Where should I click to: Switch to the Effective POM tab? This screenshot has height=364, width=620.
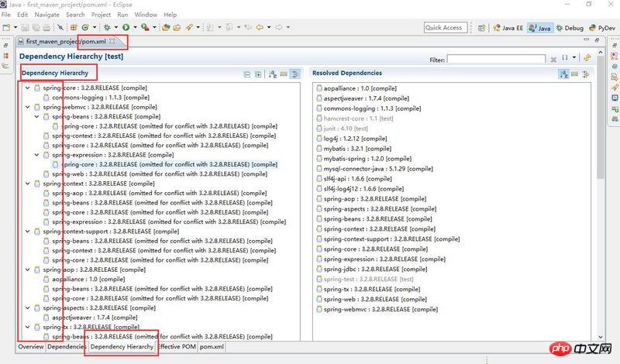(x=177, y=347)
